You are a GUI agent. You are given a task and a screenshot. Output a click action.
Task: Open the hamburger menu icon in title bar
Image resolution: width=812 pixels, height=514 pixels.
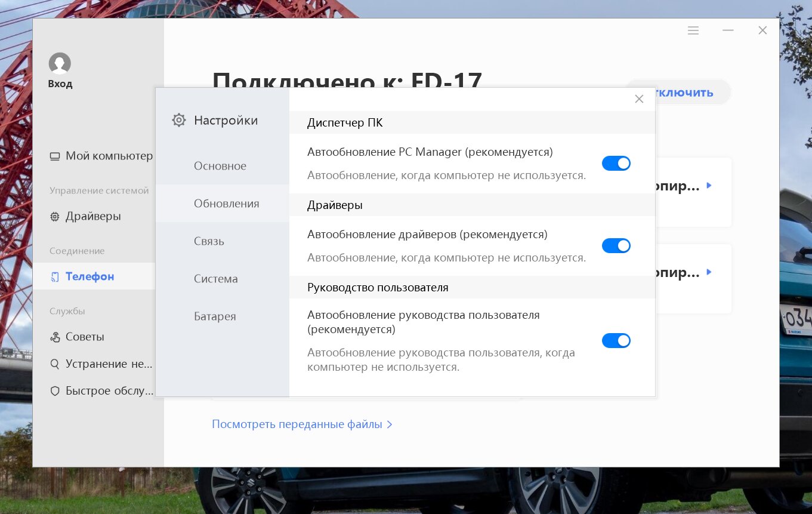693,30
